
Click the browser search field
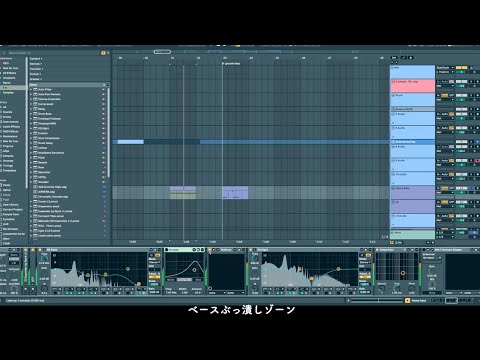point(53,53)
